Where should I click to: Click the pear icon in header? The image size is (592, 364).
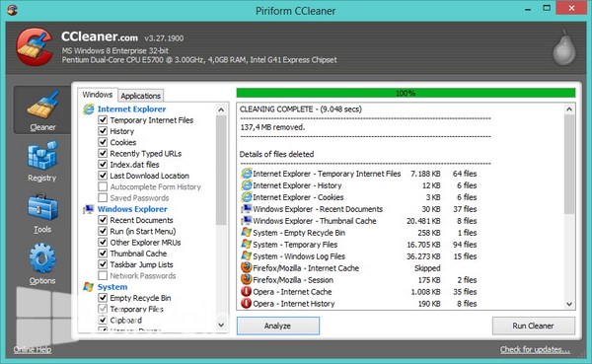(x=564, y=48)
